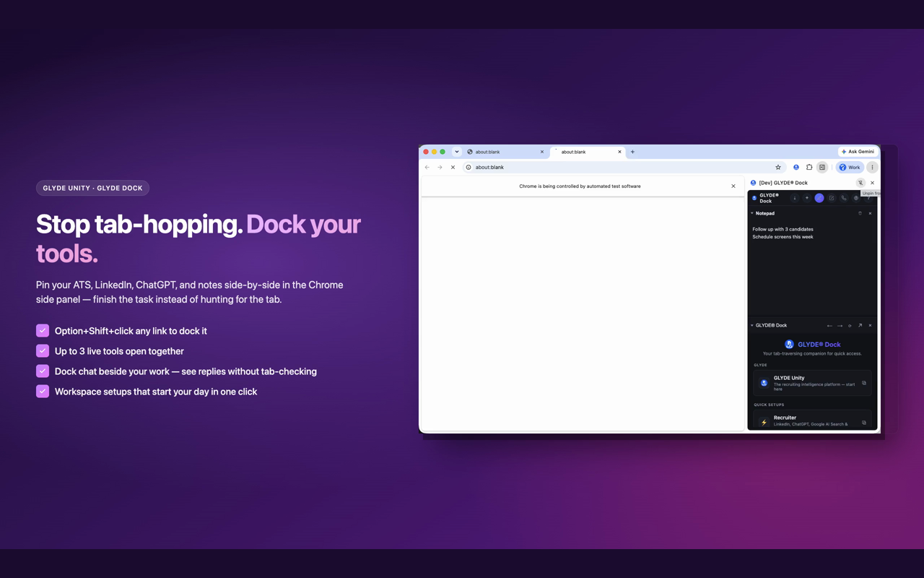Click the download arrow icon in GLYDE Dock toolbar
This screenshot has width=924, height=578.
coord(795,198)
